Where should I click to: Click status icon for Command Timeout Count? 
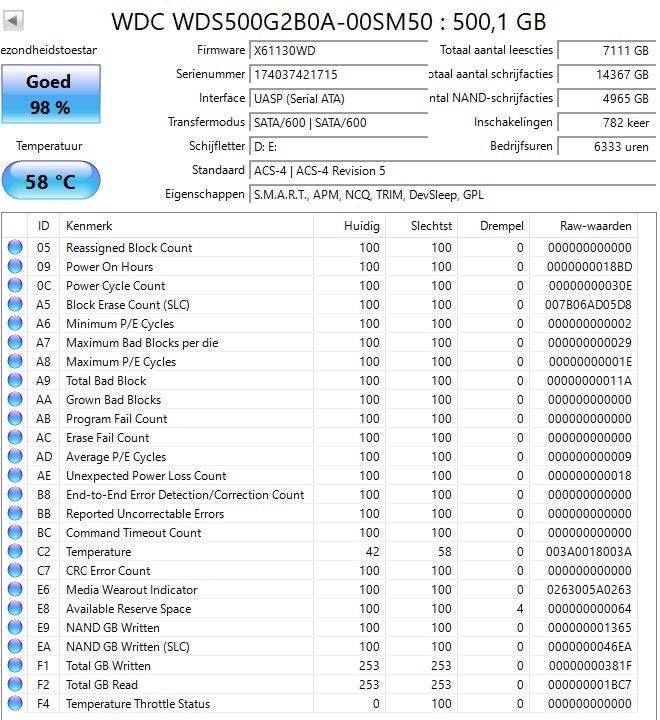(15, 533)
